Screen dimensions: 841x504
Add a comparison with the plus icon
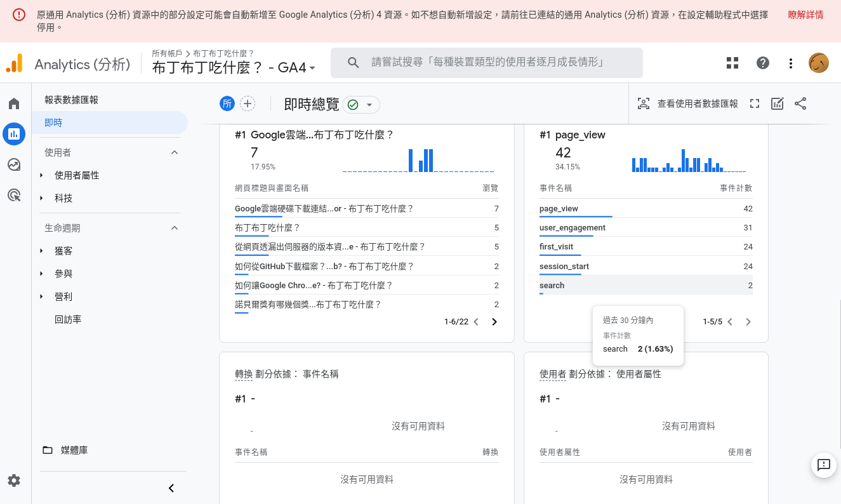click(x=248, y=104)
